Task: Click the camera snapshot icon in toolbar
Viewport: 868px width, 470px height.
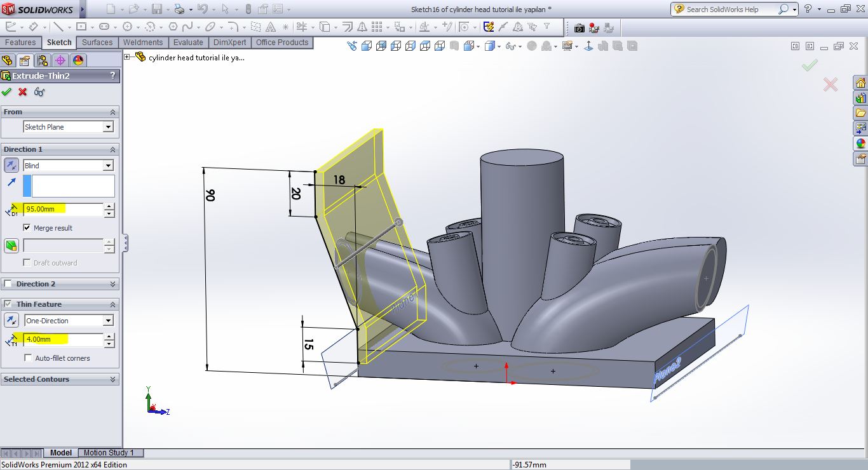Action: coord(579,28)
